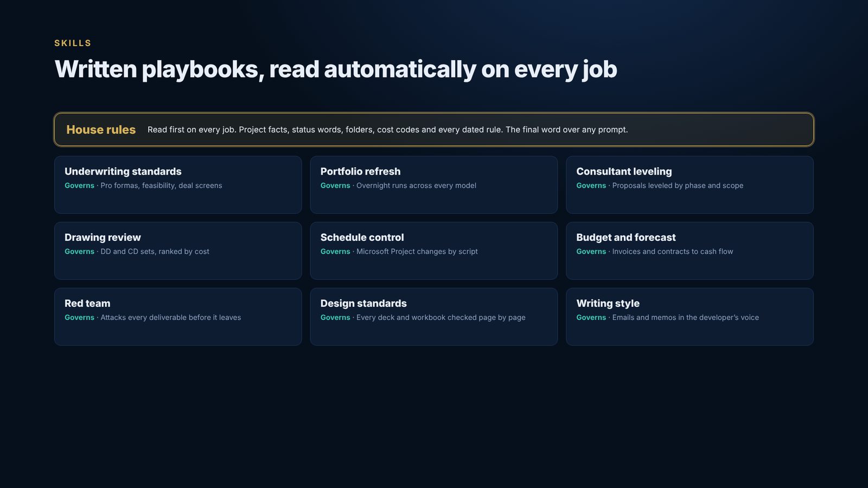This screenshot has height=488, width=868.
Task: Select the Design standards card
Action: pos(434,317)
